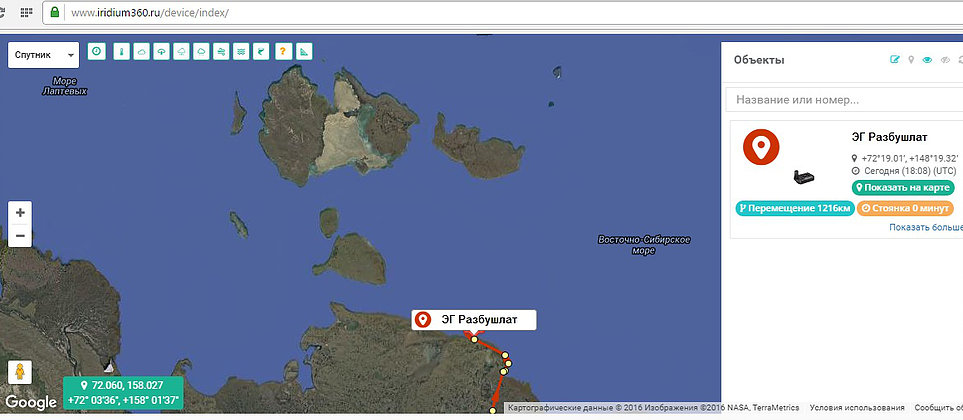This screenshot has width=963, height=420.
Task: Select the ruler measurement tool icon
Action: pos(303,52)
